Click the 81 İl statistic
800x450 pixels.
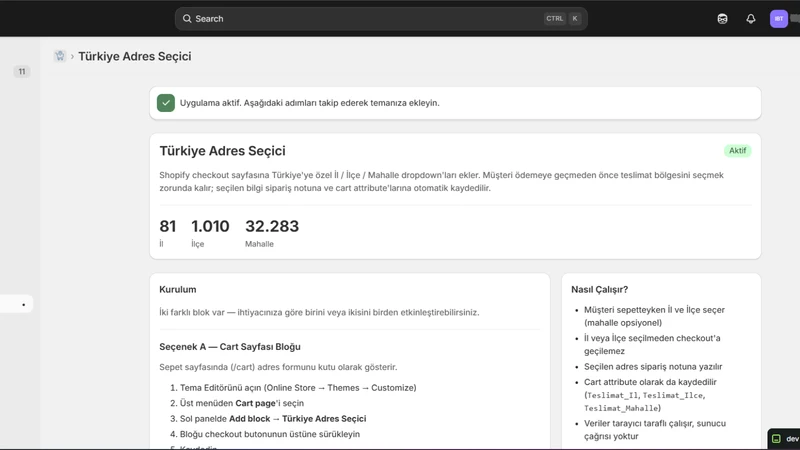(167, 233)
